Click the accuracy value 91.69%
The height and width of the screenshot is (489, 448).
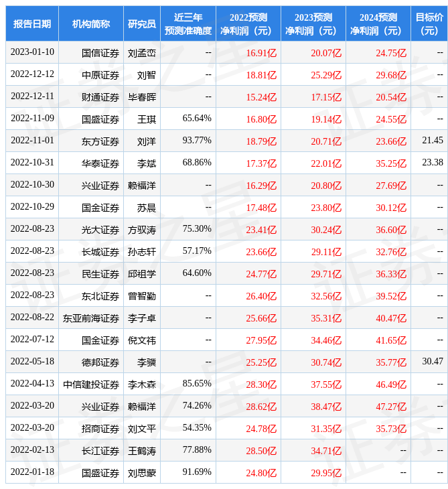coord(197,472)
